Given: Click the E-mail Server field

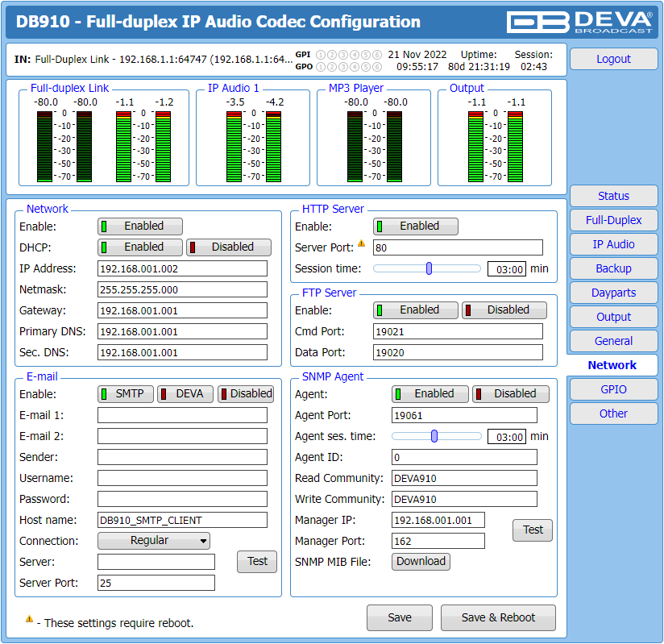Looking at the screenshot, I should tap(156, 562).
